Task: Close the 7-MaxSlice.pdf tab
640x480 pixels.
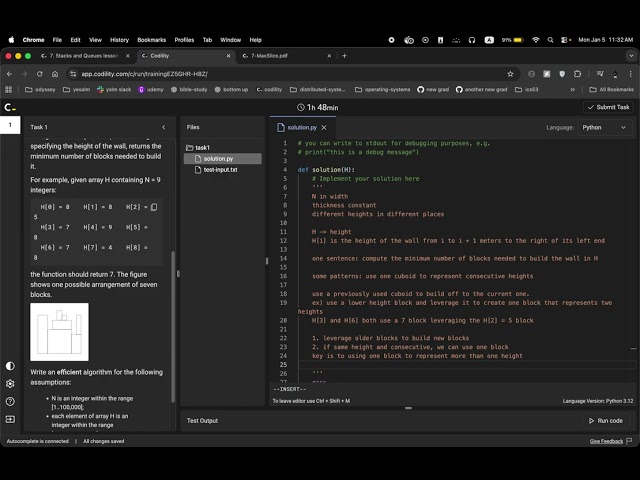Action: point(329,56)
